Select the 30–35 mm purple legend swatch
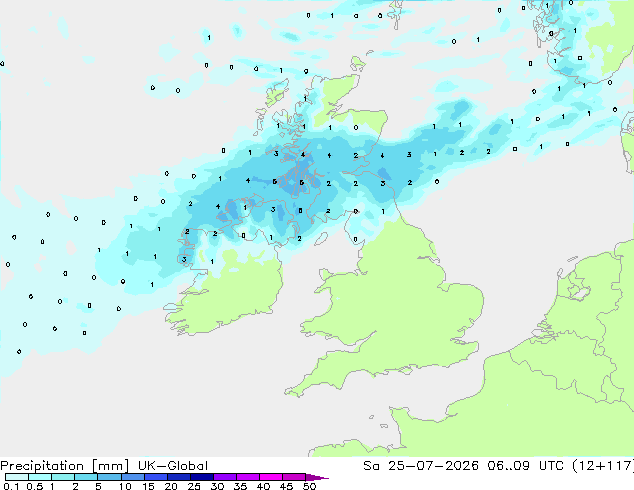Image resolution: width=634 pixels, height=490 pixels. tap(225, 477)
